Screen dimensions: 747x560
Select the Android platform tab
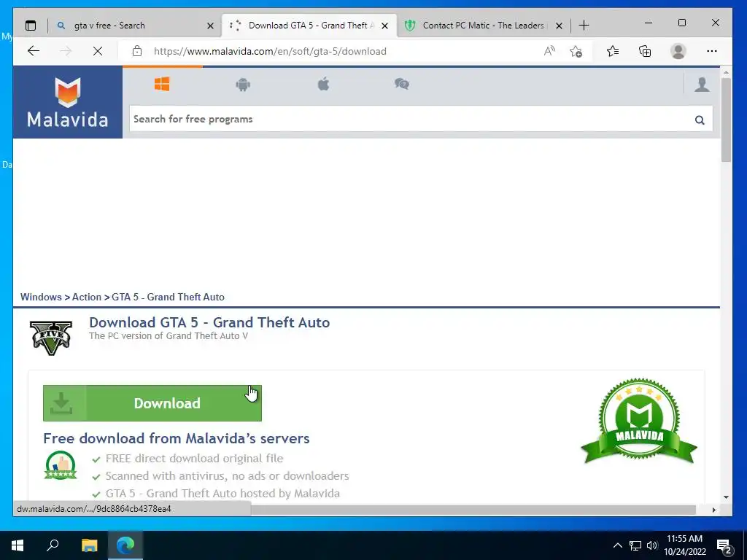click(243, 85)
